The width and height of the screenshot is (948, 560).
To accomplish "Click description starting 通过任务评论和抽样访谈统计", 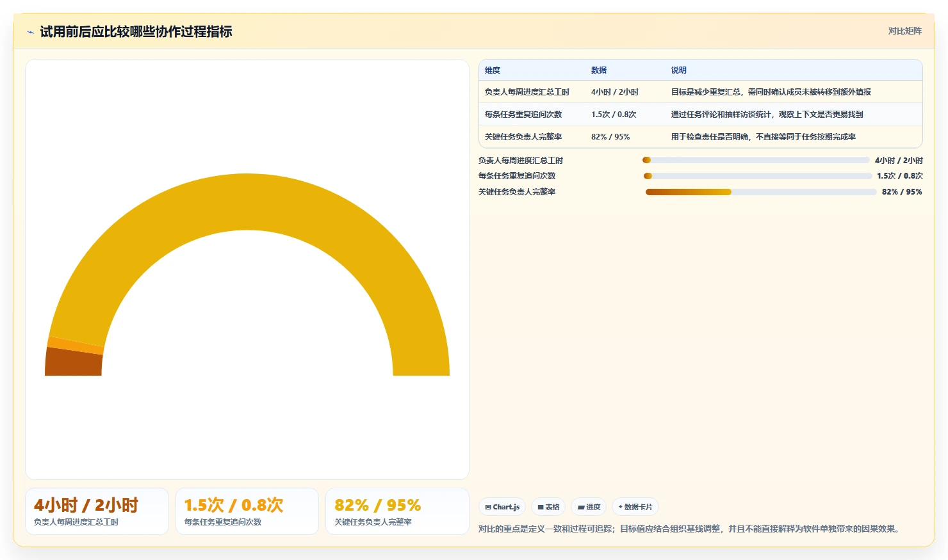I will point(767,115).
